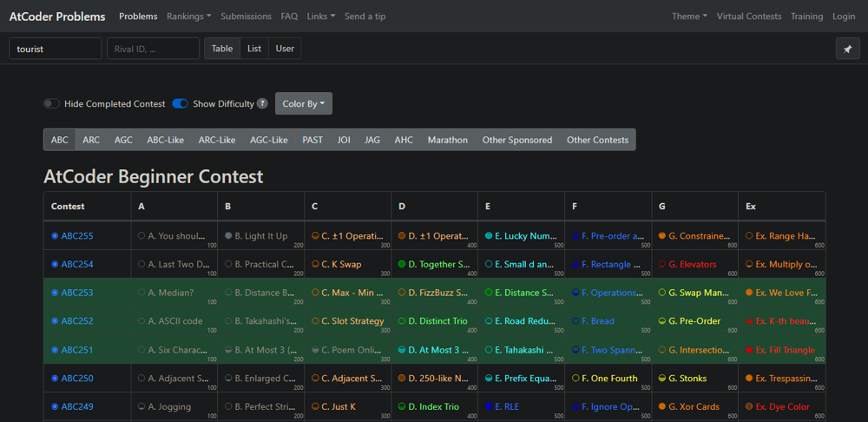Click difficulty circle of A. Jogging
The image size is (868, 422).
pyautogui.click(x=141, y=406)
